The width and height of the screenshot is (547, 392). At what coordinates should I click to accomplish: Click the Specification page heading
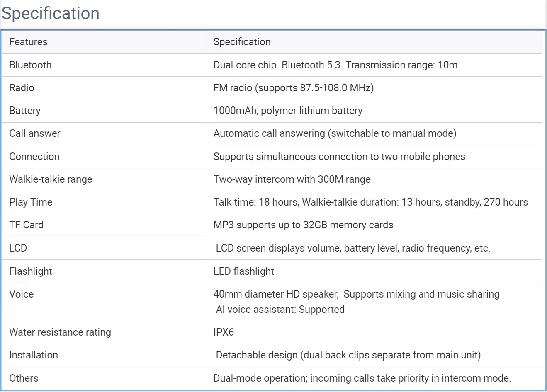coord(51,13)
